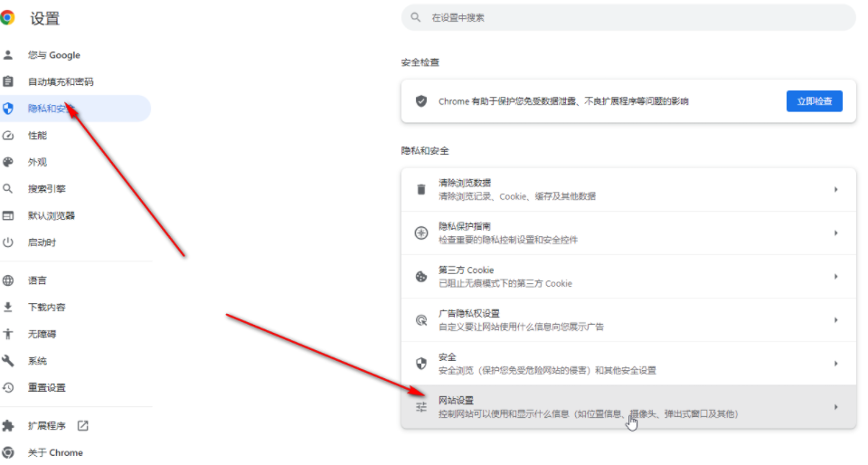Click the power icon for 启动时

8,242
